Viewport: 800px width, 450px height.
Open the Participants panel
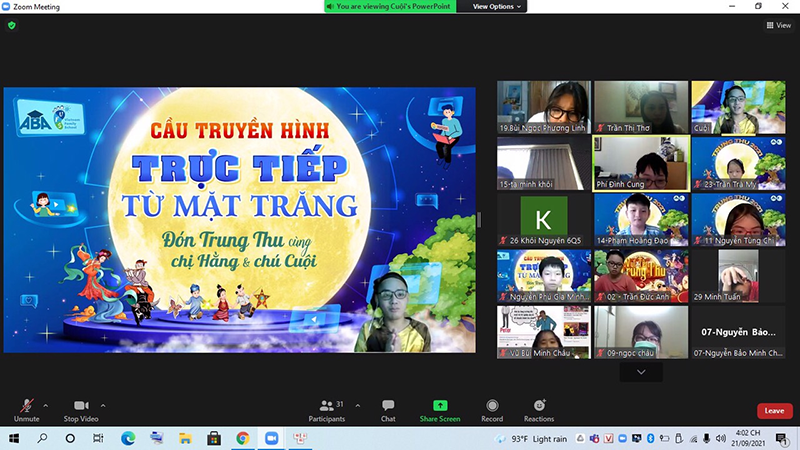pyautogui.click(x=327, y=410)
